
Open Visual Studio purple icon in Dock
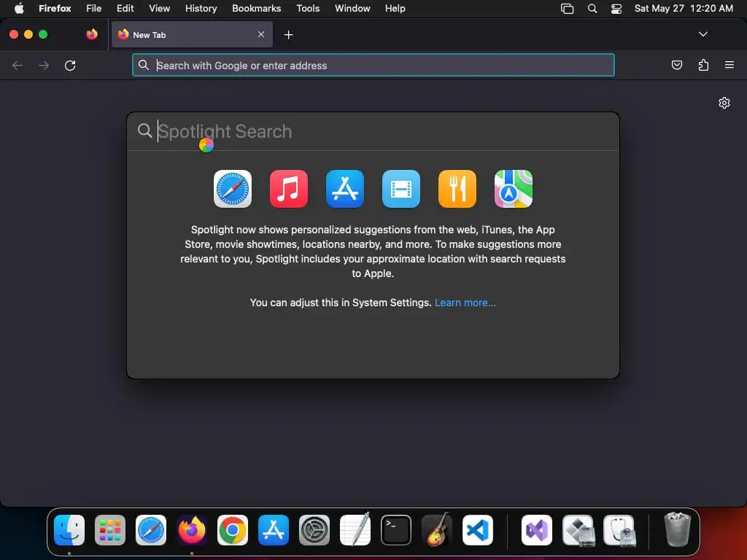coord(537,530)
